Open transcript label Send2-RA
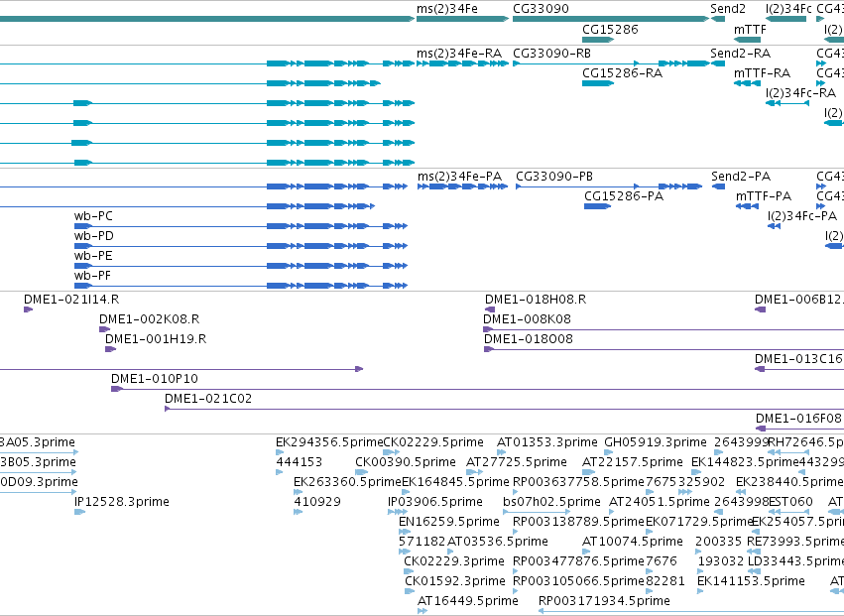 pos(740,54)
